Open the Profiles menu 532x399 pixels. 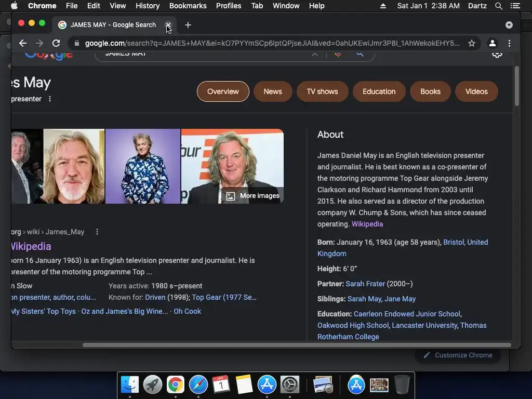point(229,6)
